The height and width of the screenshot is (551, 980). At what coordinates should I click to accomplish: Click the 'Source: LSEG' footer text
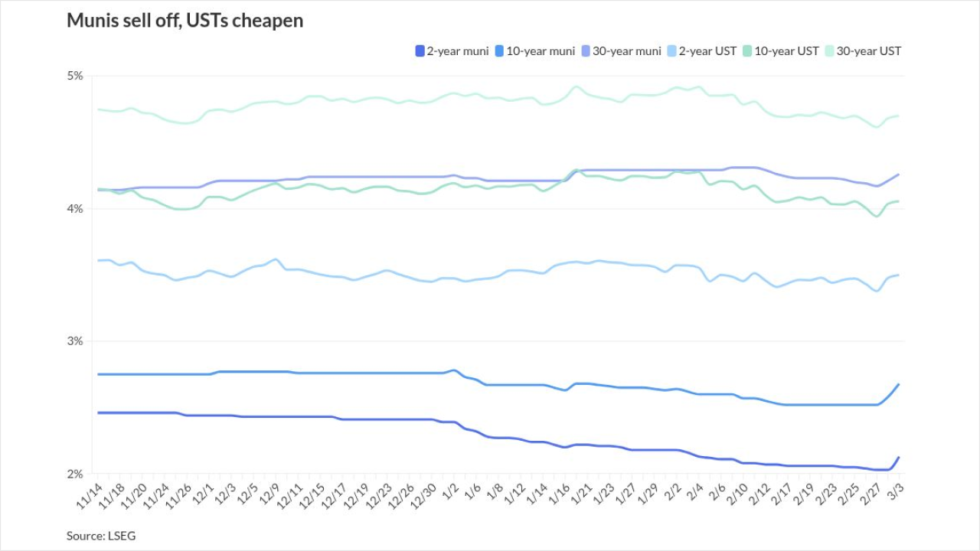[101, 536]
